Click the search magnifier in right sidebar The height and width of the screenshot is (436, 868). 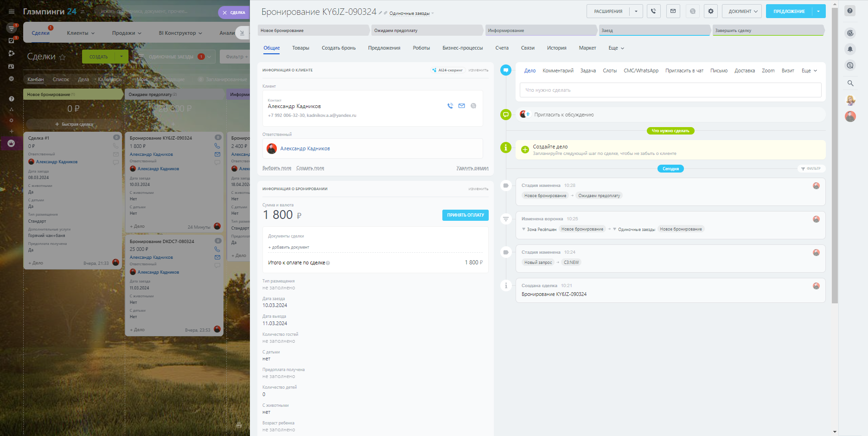(850, 83)
